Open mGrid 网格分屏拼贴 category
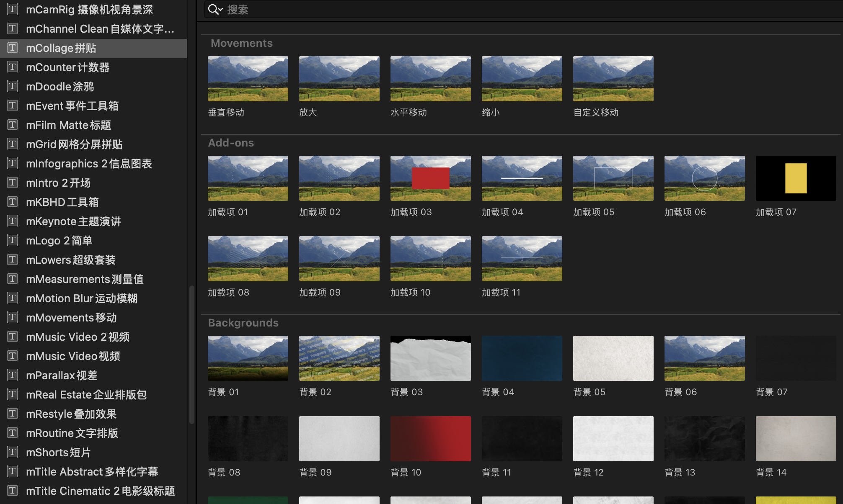This screenshot has width=843, height=504. pyautogui.click(x=93, y=144)
